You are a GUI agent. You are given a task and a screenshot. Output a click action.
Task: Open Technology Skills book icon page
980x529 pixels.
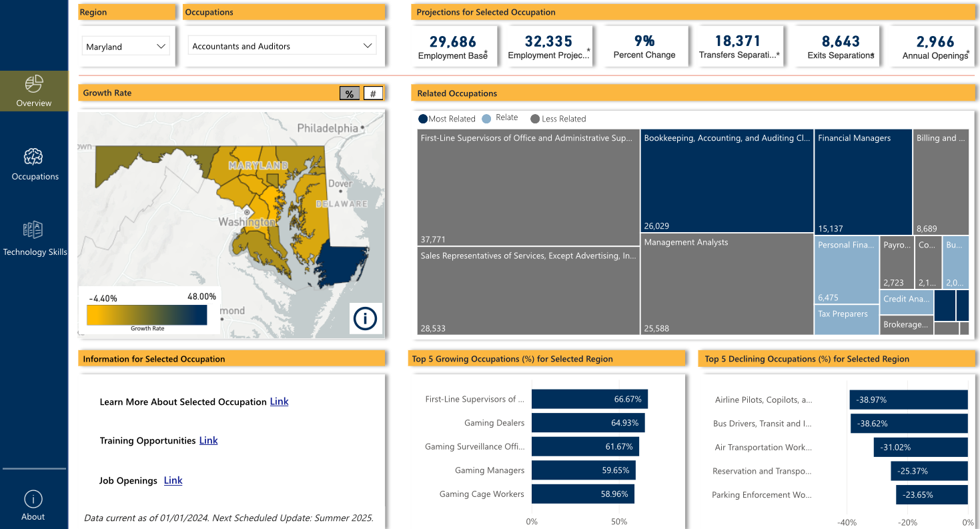(x=33, y=231)
